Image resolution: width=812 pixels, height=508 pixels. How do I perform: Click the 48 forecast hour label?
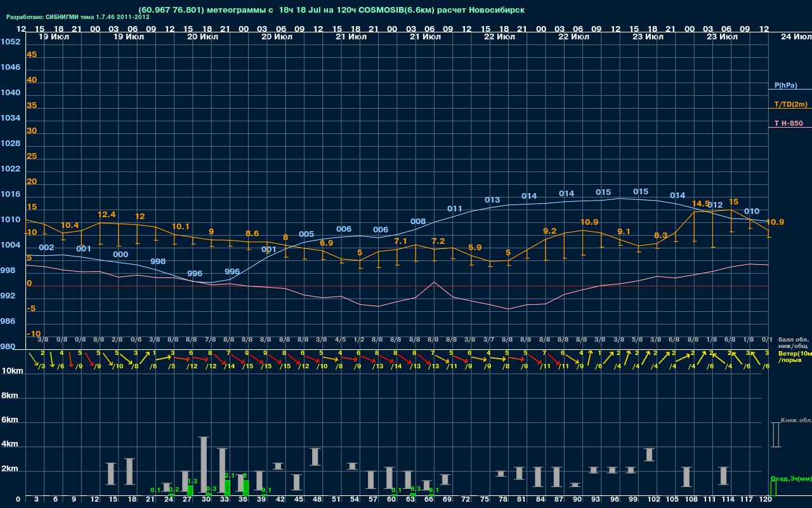click(317, 500)
